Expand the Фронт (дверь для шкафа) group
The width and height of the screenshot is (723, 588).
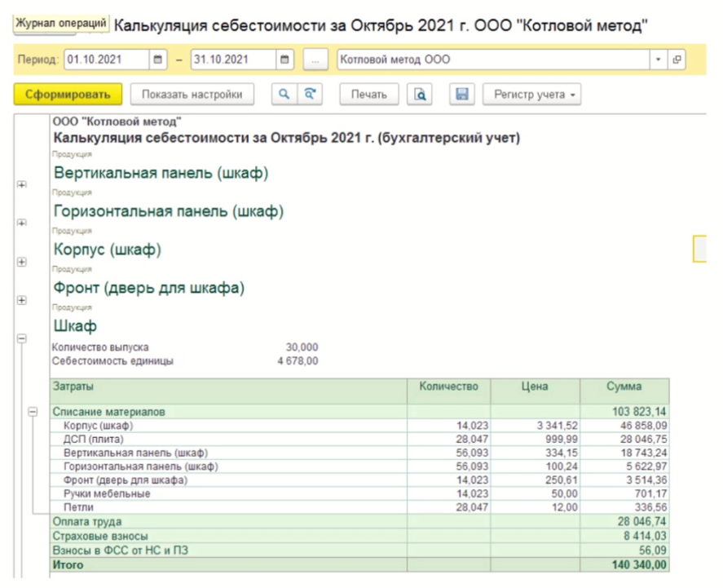[21, 300]
